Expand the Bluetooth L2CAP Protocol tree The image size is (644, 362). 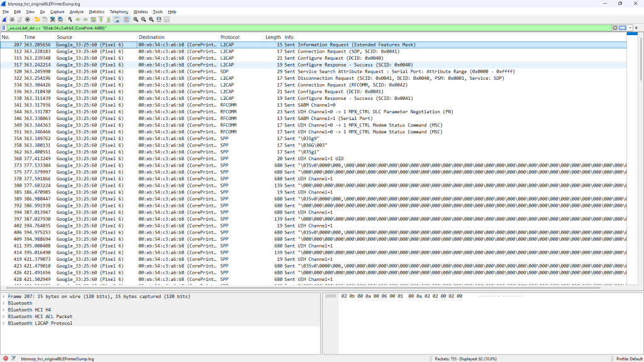click(x=4, y=323)
